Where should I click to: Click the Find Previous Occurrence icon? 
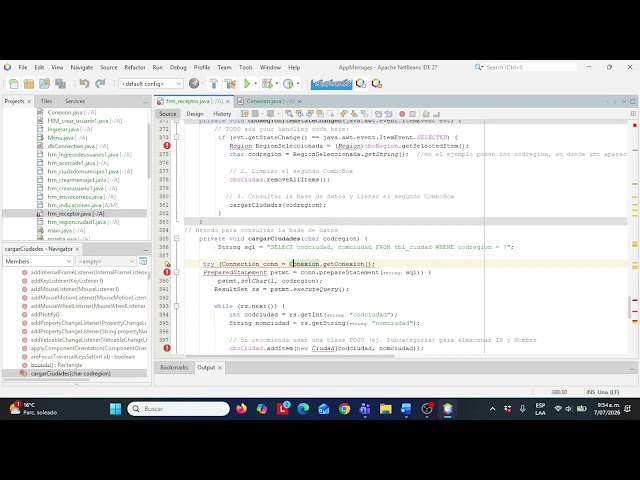300,114
